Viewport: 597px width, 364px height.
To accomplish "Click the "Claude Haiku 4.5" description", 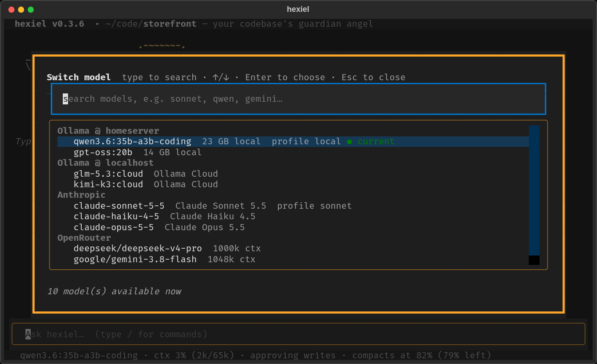I will coord(212,216).
